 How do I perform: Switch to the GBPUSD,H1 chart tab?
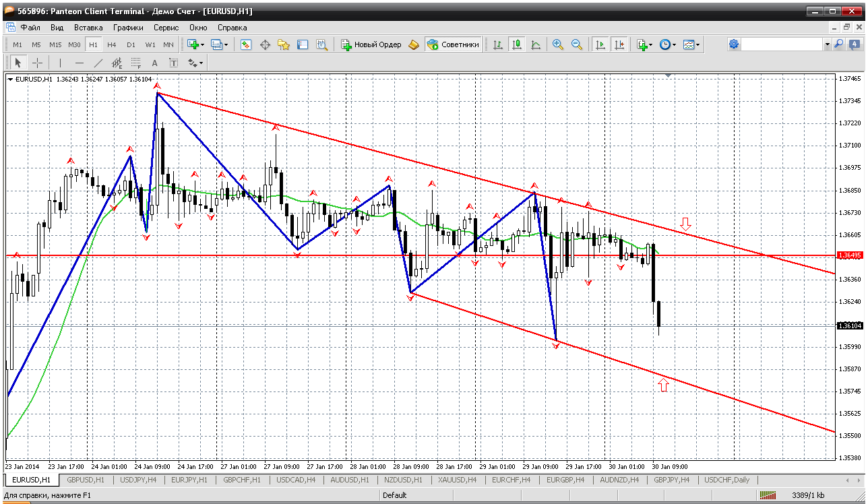point(85,480)
